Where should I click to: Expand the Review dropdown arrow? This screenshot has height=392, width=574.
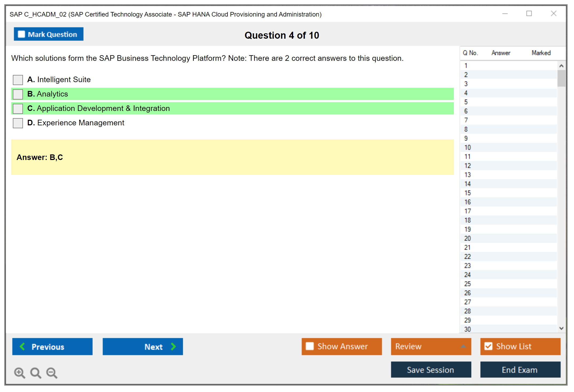(x=463, y=346)
